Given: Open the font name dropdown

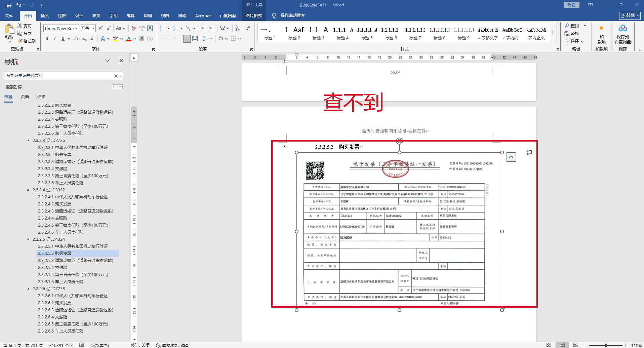Looking at the screenshot, I should (77, 29).
